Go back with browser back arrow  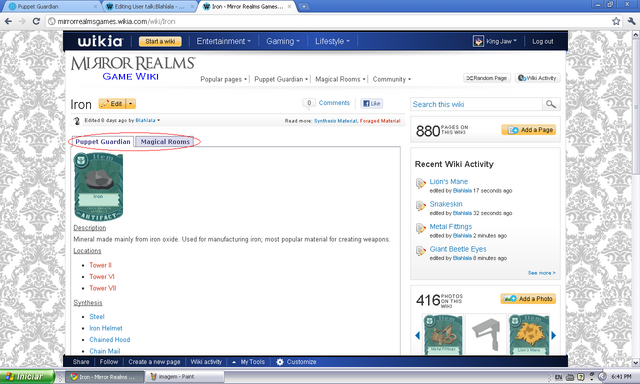point(8,21)
